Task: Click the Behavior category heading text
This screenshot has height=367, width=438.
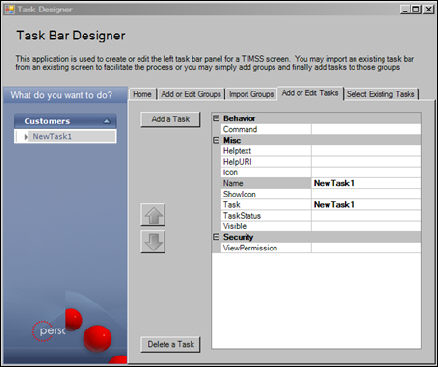Action: point(239,118)
